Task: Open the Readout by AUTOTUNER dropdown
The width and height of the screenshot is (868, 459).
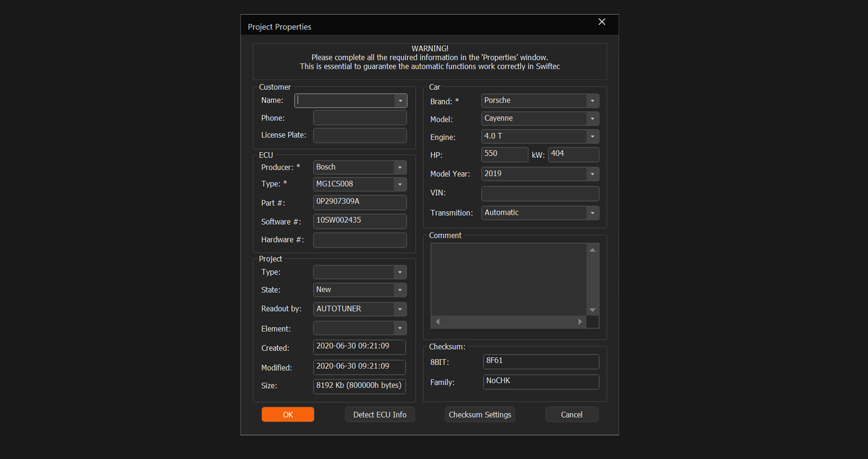Action: [400, 309]
